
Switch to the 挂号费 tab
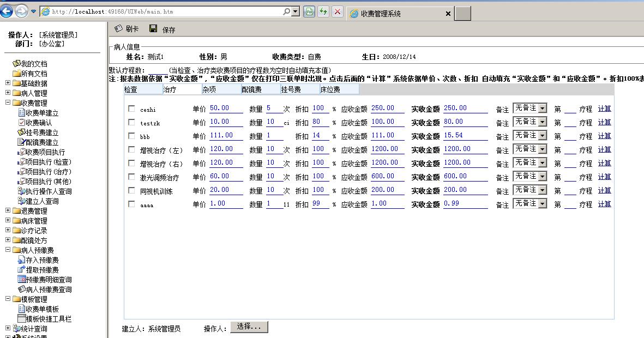tap(300, 89)
